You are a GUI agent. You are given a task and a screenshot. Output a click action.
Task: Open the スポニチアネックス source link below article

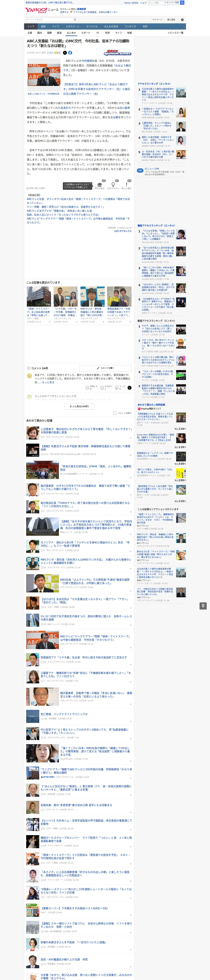coord(122,231)
